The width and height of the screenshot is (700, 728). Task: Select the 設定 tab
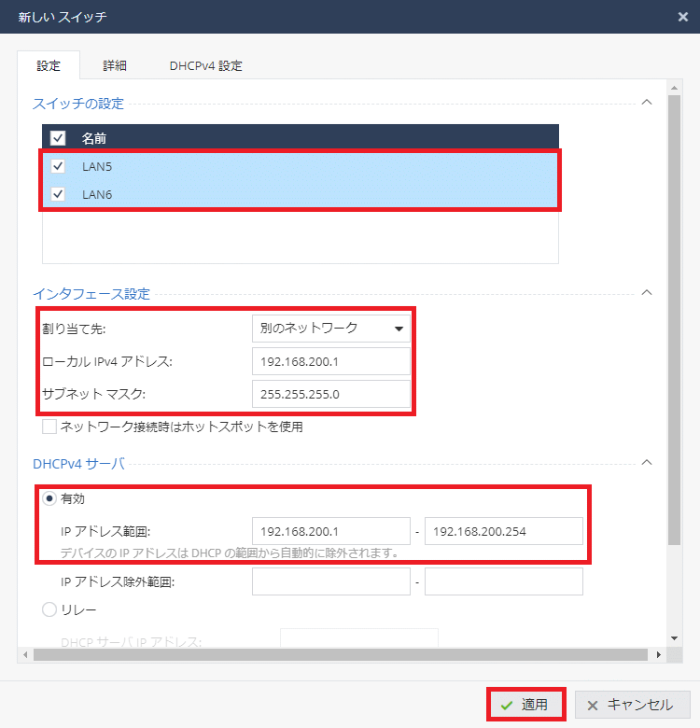pyautogui.click(x=49, y=65)
